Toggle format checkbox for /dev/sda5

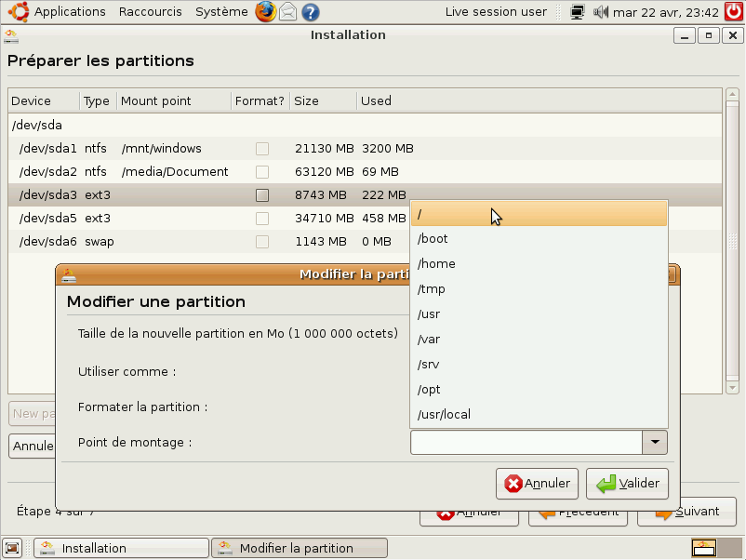pos(262,219)
